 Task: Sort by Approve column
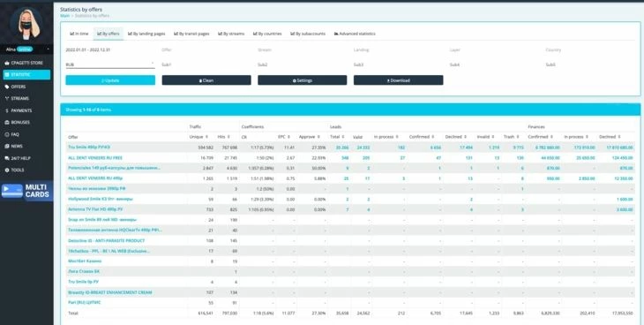(x=310, y=137)
